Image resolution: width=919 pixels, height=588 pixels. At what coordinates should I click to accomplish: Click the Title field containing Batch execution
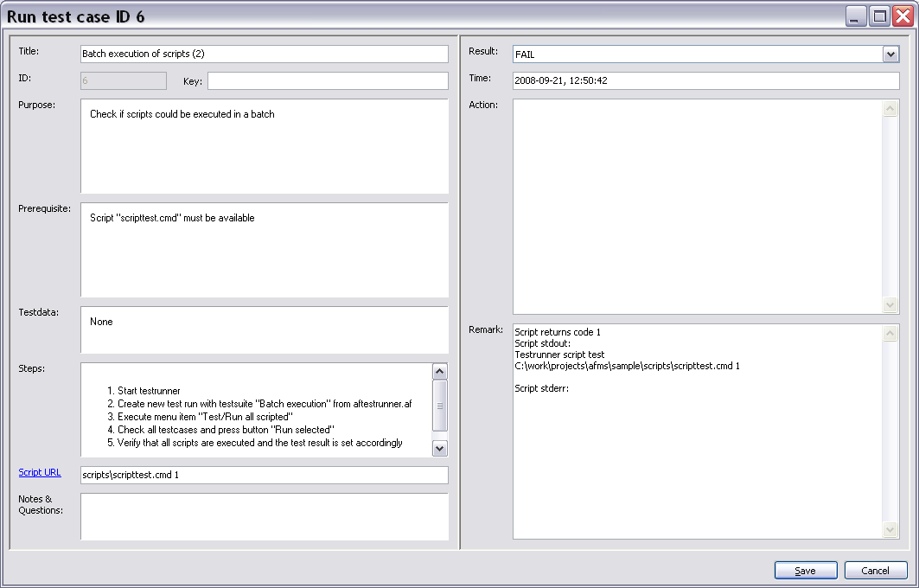(x=264, y=54)
